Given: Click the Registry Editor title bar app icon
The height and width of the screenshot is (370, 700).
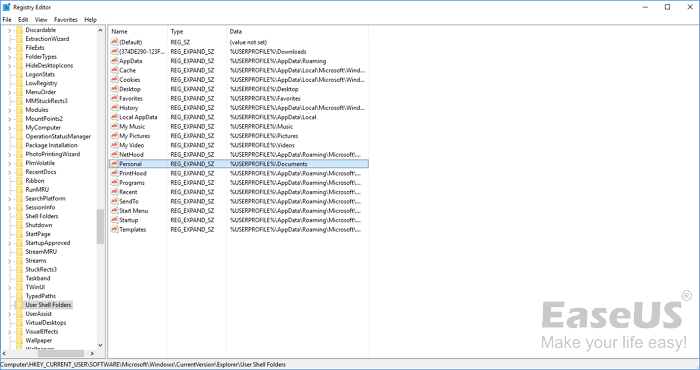Looking at the screenshot, I should click(x=6, y=7).
